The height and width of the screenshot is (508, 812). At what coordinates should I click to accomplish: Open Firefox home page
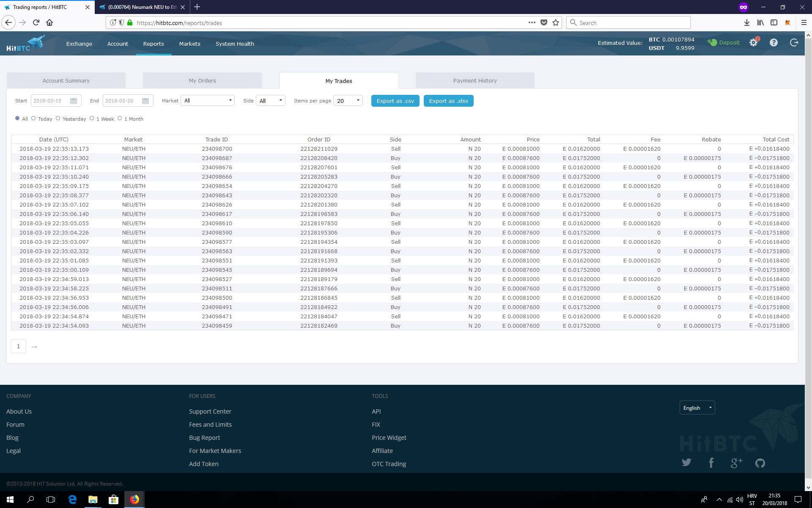(x=49, y=22)
